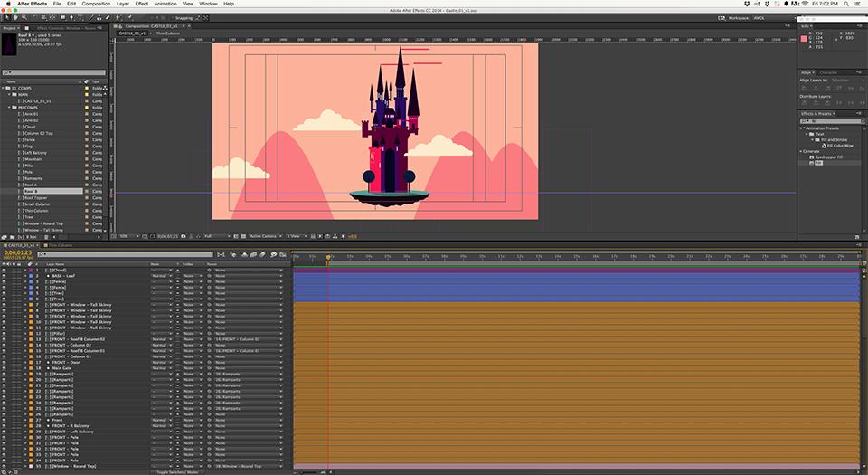Hide layer 2 BASE - Leaf eye toggle
The height and width of the screenshot is (475, 868).
(x=4, y=276)
